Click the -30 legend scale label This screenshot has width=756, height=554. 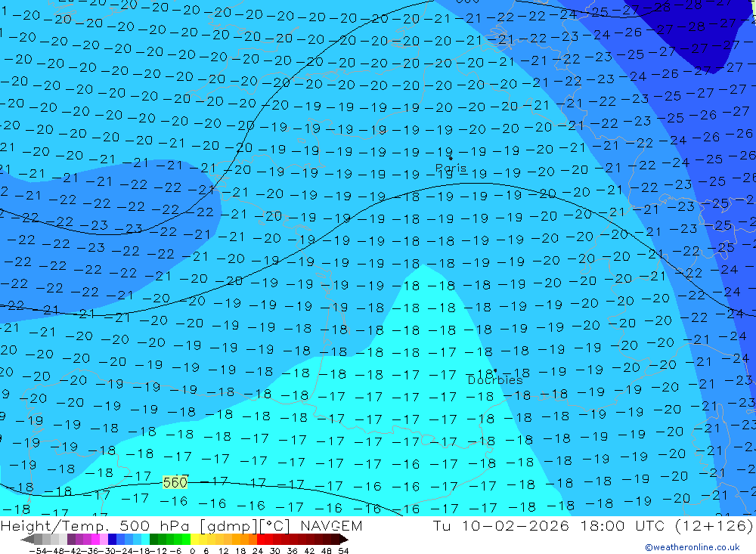(107, 551)
